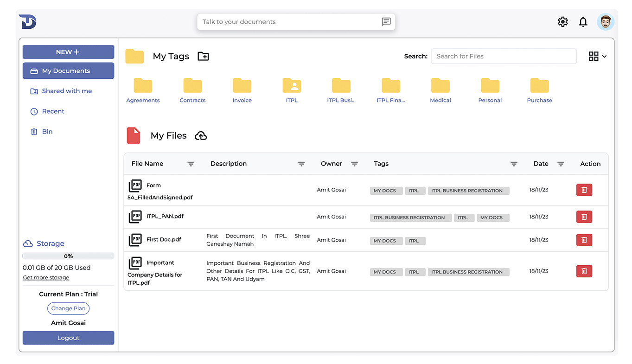This screenshot has height=364, width=632.
Task: Open the ITPL Fina... folder
Action: click(391, 90)
